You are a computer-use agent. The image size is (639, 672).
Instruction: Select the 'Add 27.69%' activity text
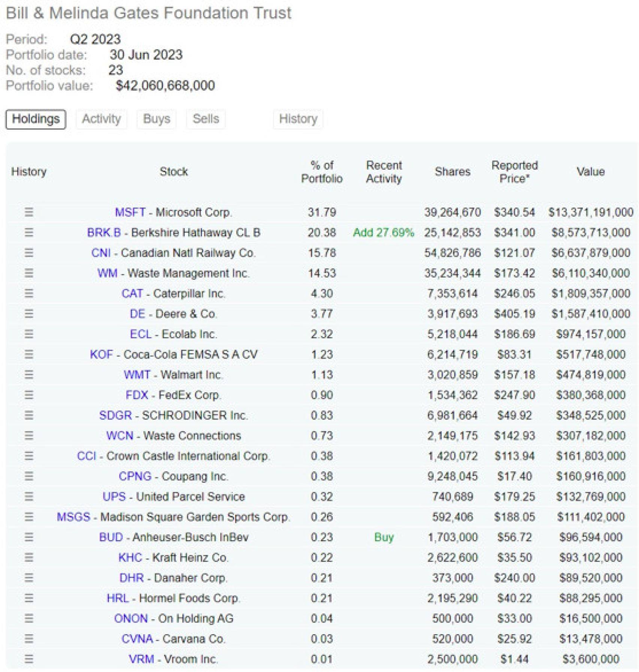(x=384, y=232)
